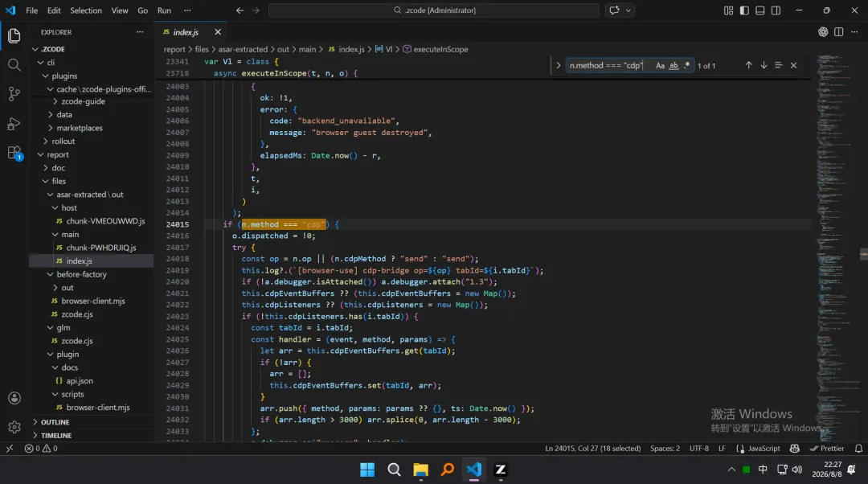Click LF end of line setting
The height and width of the screenshot is (484, 868).
pos(722,449)
